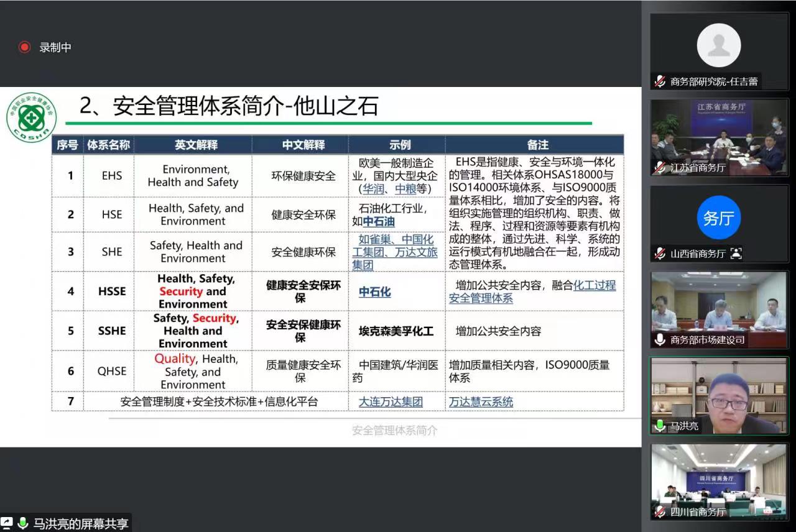Select the 商务部市场建设司 video thumbnail
Viewport: 796px width, 532px height.
(719, 309)
